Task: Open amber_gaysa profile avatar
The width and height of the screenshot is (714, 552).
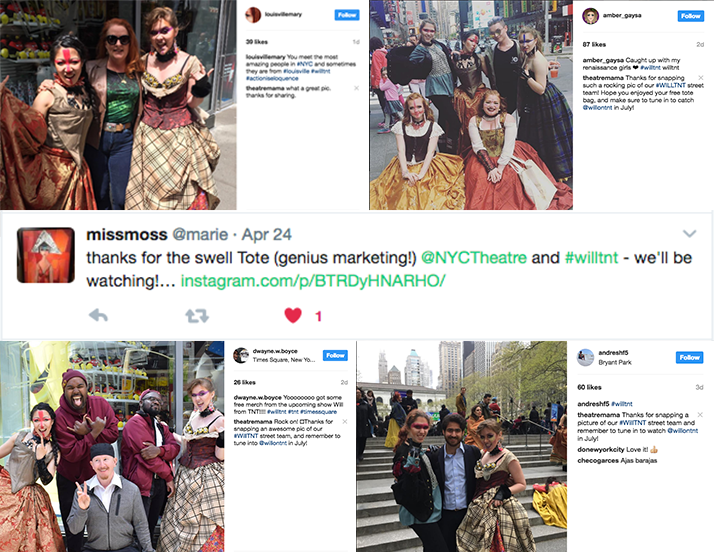Action: point(590,16)
